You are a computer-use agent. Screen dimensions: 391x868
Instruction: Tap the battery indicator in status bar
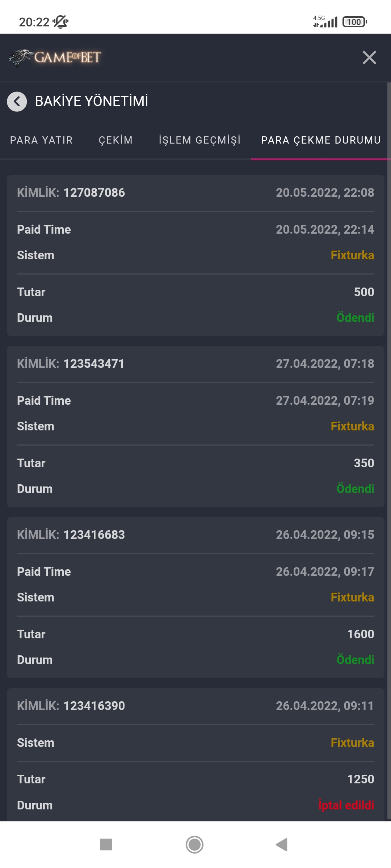pos(354,22)
